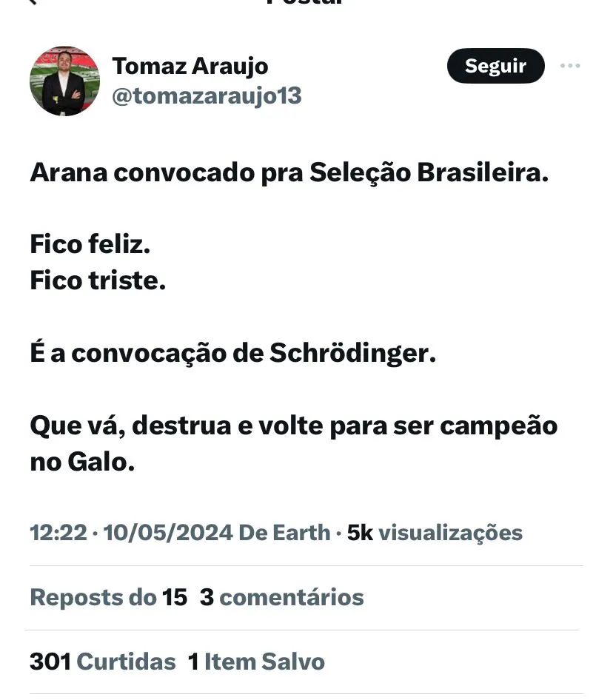View the 5k visualizações count
Screen dimensions: 613x700
point(435,532)
